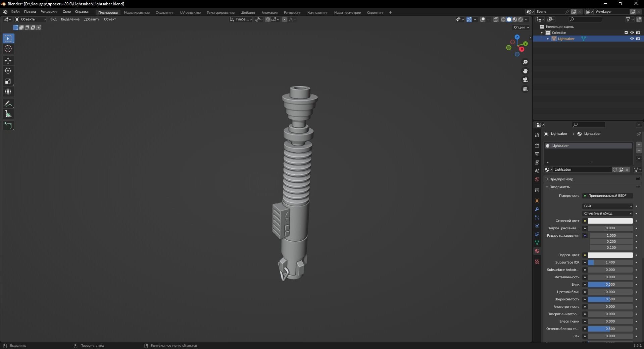Hide Lightsaber object via eye icon
Image resolution: width=644 pixels, height=349 pixels.
pyautogui.click(x=632, y=39)
